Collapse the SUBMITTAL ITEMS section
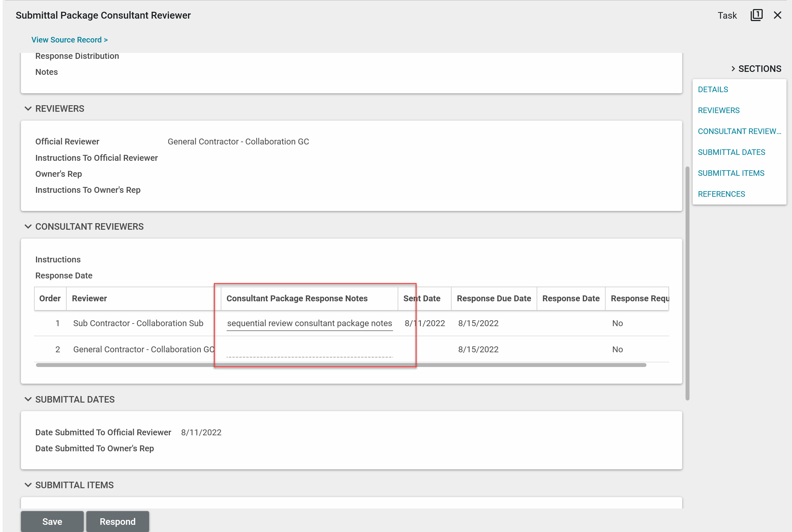 coord(28,485)
